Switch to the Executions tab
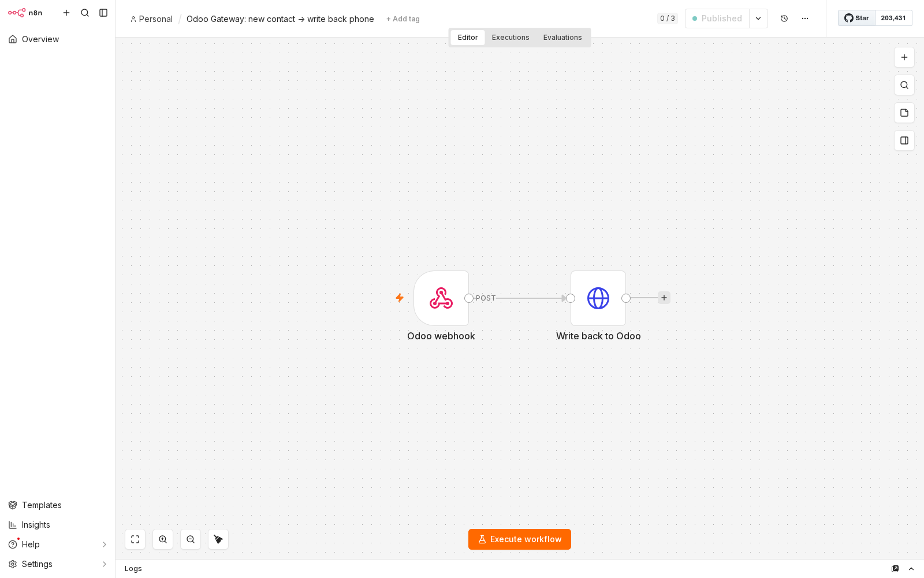924x578 pixels. coord(511,38)
